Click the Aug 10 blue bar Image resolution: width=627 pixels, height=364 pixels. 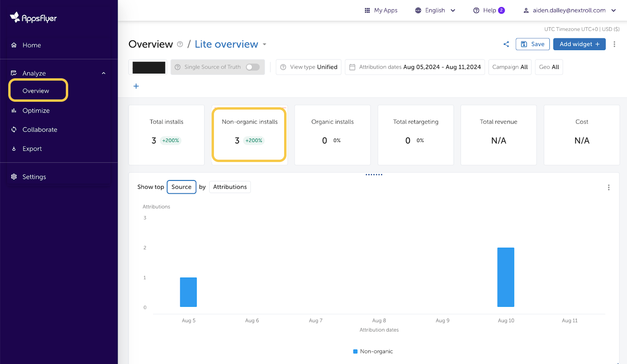point(506,277)
